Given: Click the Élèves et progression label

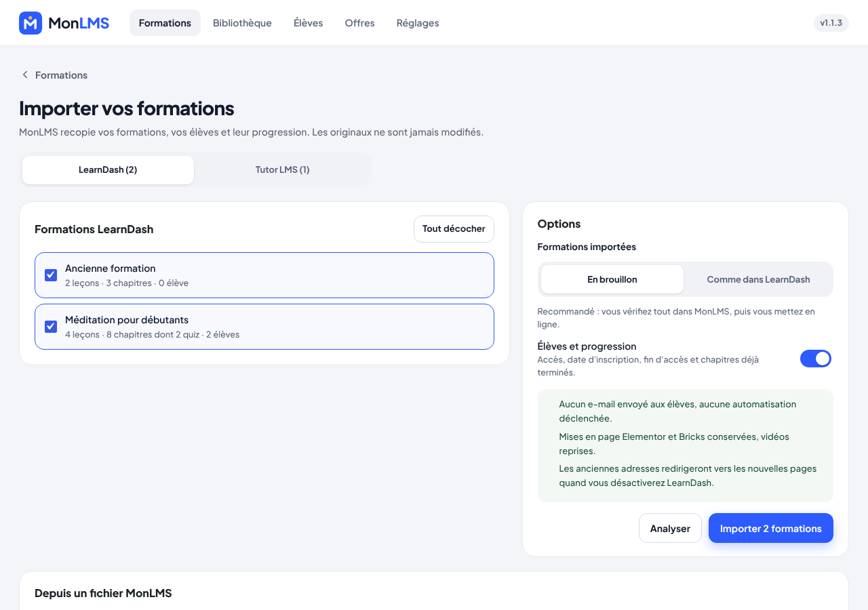Looking at the screenshot, I should pyautogui.click(x=587, y=346).
